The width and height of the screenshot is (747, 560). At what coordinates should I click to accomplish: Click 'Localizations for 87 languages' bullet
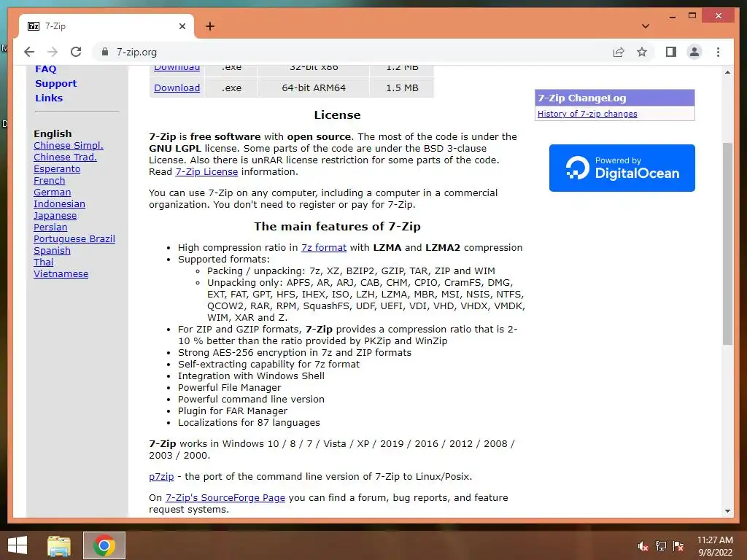[x=249, y=422]
